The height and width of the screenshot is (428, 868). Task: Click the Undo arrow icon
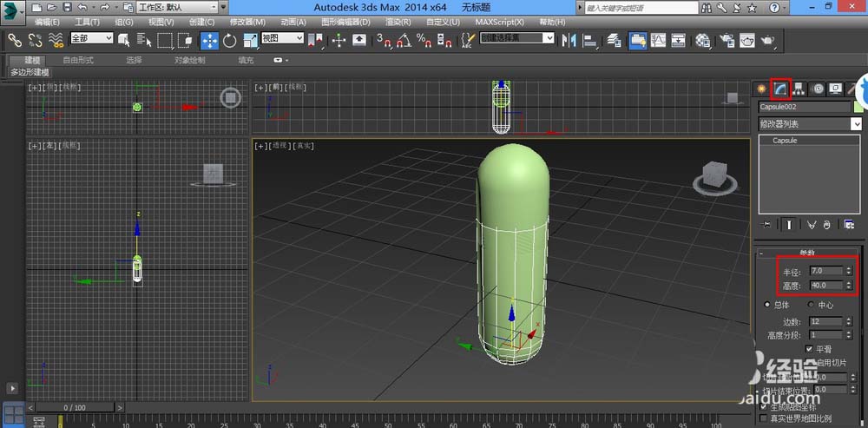82,8
